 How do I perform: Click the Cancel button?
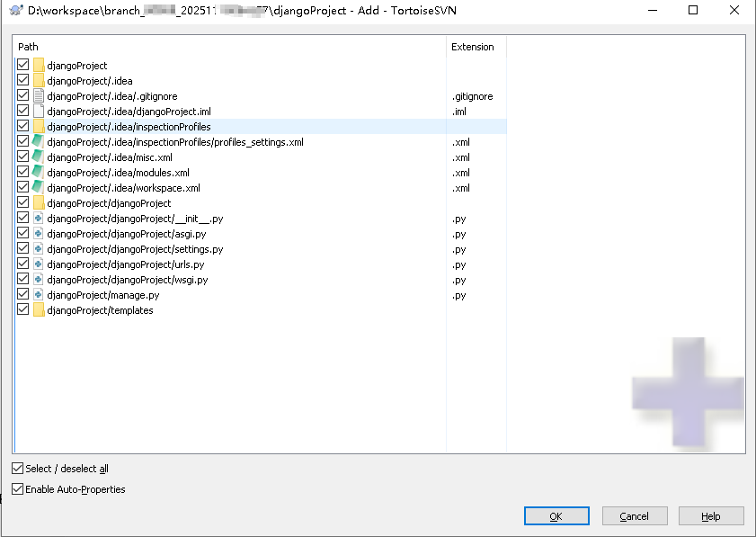pos(635,515)
